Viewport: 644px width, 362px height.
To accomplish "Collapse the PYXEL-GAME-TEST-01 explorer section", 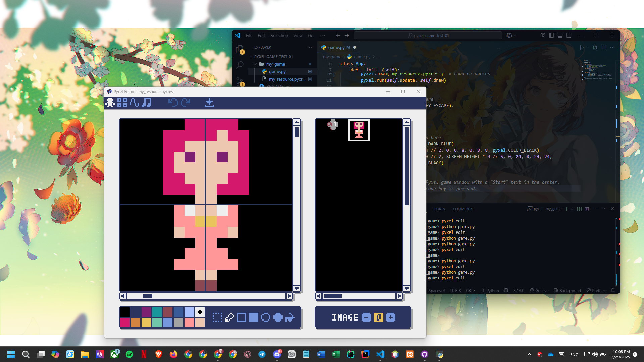I will tap(274, 57).
